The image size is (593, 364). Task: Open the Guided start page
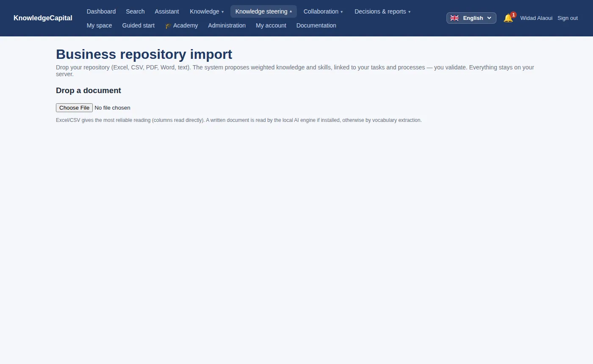tap(139, 25)
